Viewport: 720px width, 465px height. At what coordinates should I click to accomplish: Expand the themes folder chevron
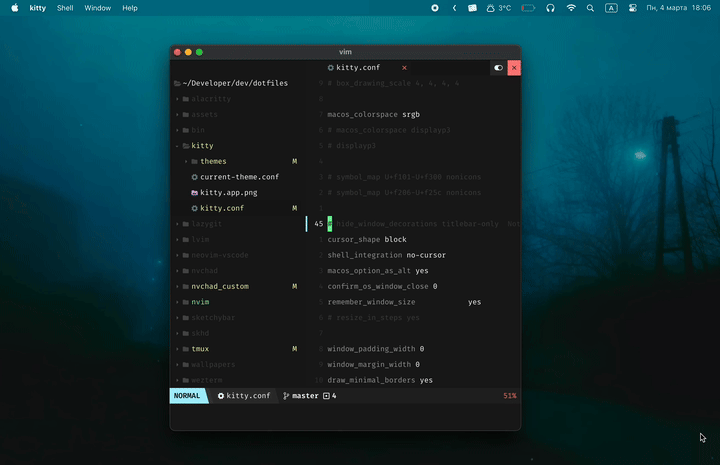(186, 162)
